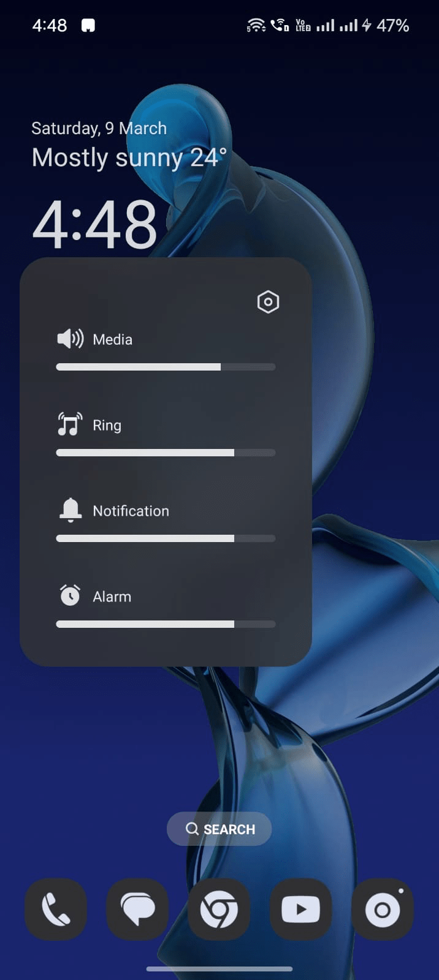Launch Chrome browser from dock
Screen dimensions: 439x980
(x=219, y=909)
